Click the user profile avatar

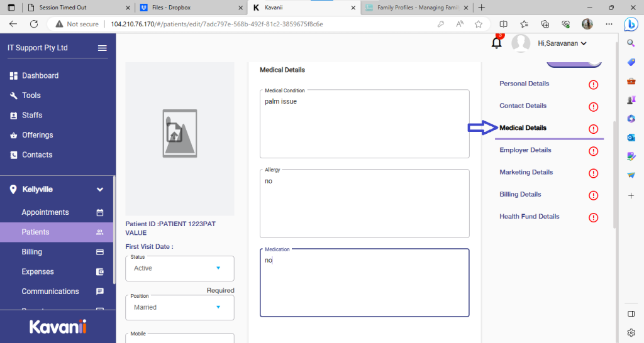click(x=521, y=43)
